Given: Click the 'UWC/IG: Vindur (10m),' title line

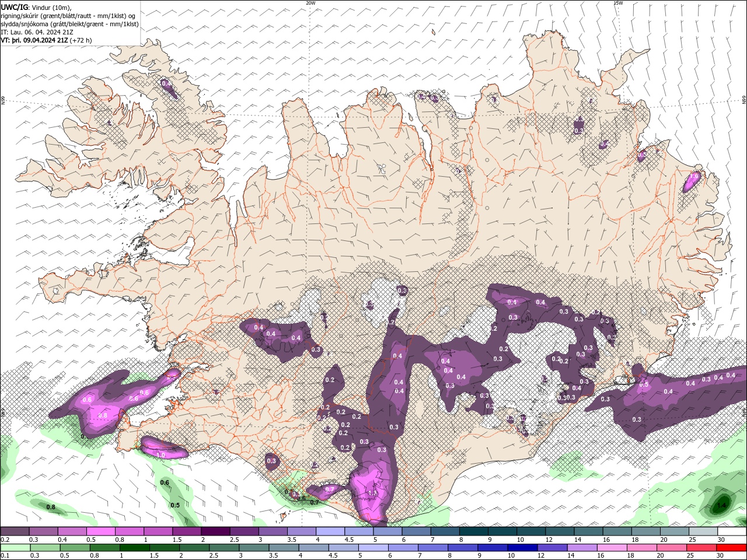Looking at the screenshot, I should point(36,7).
